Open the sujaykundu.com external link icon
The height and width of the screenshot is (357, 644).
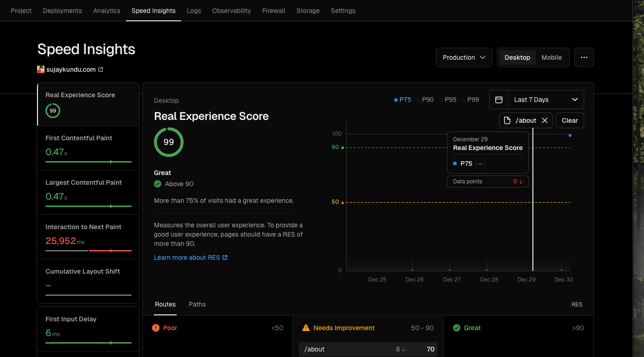[x=101, y=69]
